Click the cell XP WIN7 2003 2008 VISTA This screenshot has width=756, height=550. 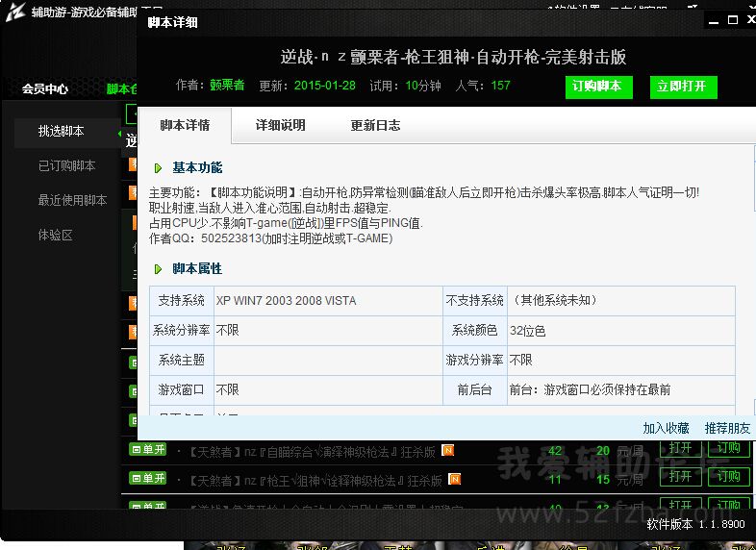[328, 301]
